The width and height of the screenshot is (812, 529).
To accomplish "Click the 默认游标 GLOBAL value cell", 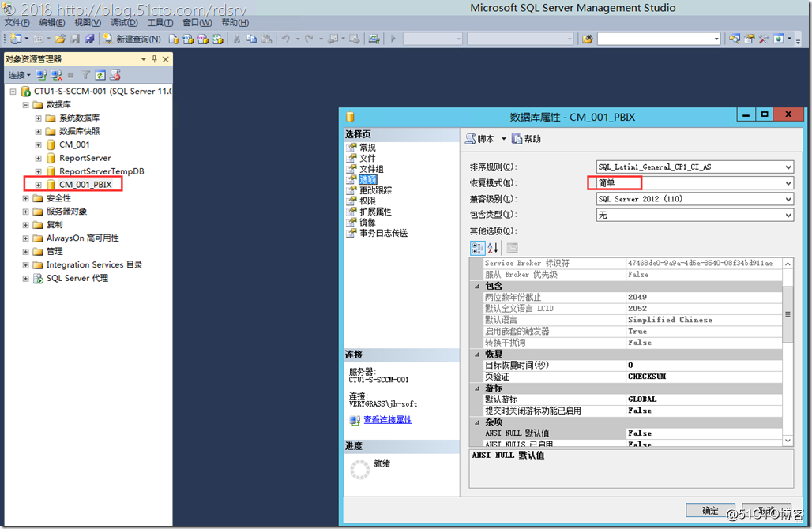I will [704, 399].
